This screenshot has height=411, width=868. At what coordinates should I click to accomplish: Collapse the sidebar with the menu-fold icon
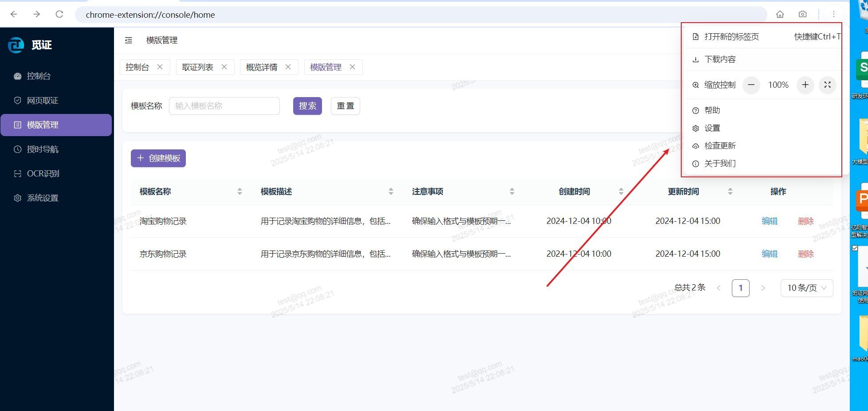129,40
